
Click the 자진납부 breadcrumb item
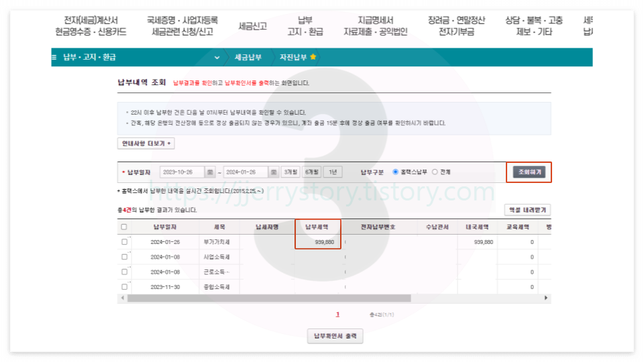click(293, 57)
